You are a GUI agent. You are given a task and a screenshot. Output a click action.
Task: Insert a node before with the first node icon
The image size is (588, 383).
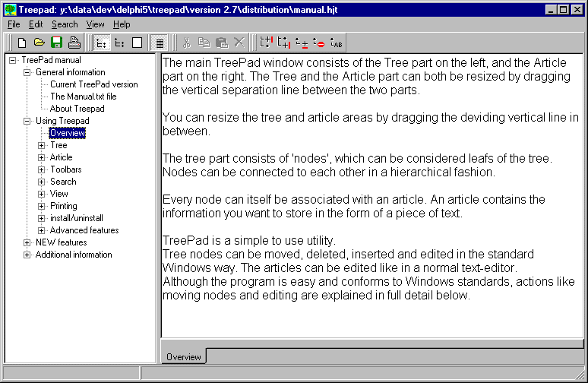point(266,43)
